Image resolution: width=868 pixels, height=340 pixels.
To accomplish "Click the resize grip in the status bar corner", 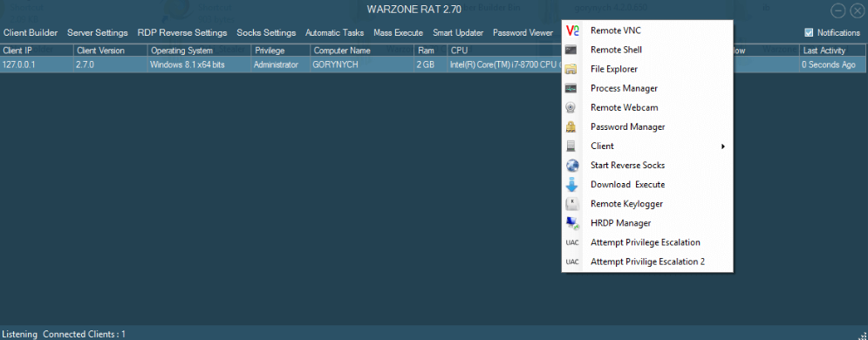I will tap(863, 335).
